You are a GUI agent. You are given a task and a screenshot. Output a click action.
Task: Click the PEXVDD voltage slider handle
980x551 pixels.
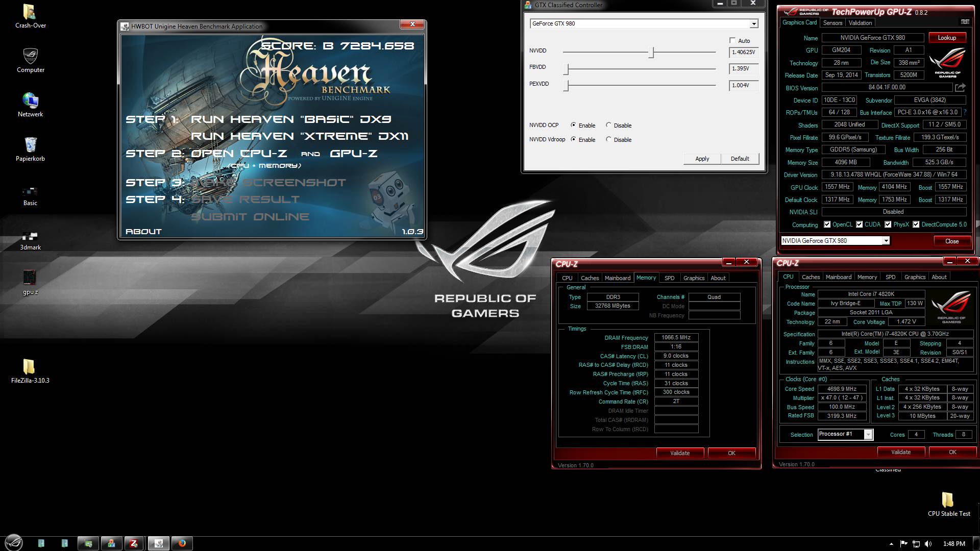coord(566,86)
